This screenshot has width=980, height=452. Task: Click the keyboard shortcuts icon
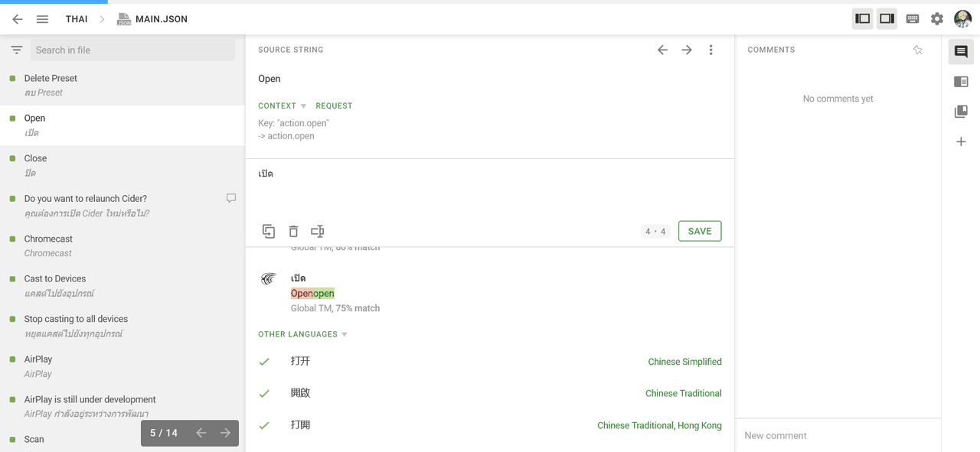(913, 19)
